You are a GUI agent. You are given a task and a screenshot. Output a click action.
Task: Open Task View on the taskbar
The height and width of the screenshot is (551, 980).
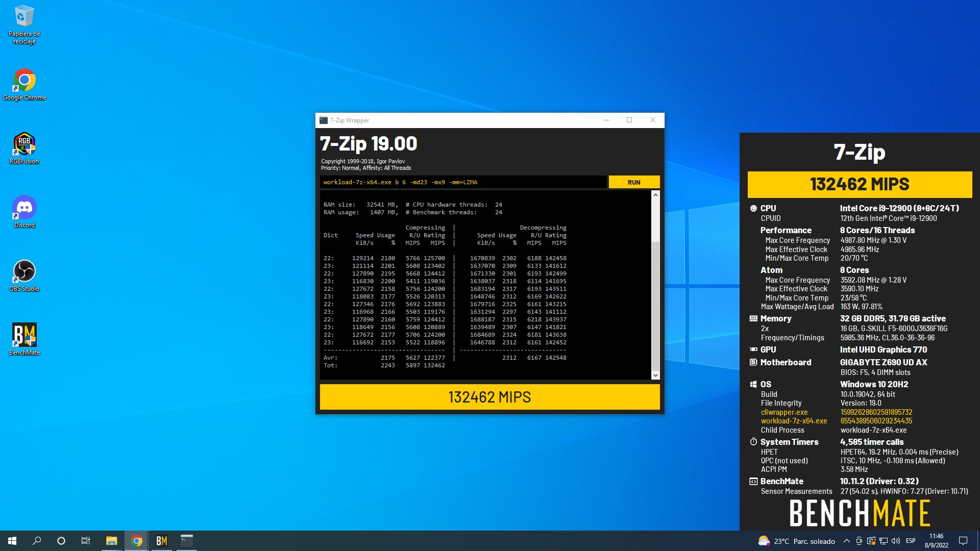point(86,541)
